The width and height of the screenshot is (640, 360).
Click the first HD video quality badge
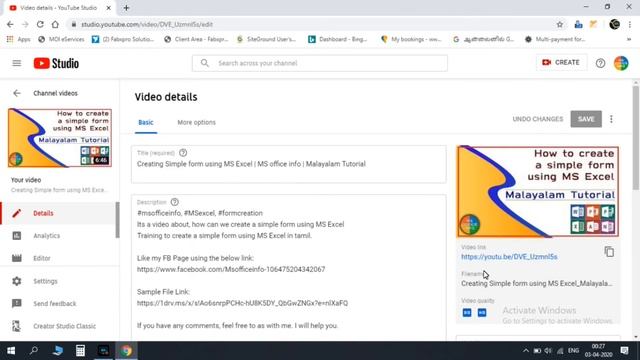tap(467, 313)
